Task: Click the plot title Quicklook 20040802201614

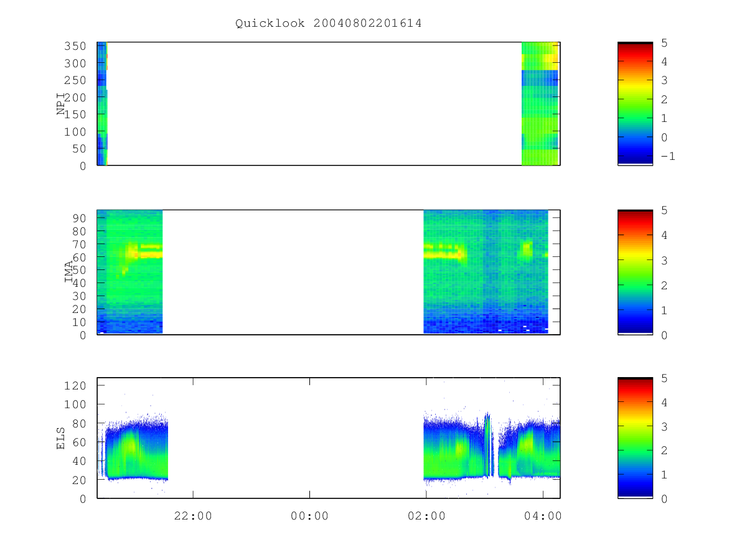Action: coord(329,24)
